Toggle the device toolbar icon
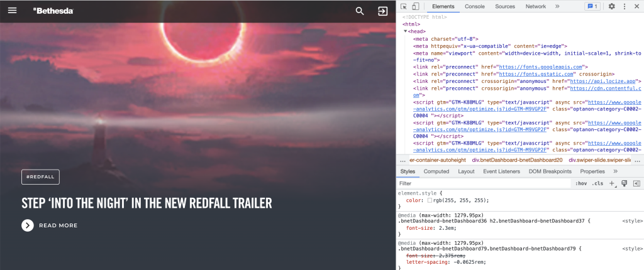The height and width of the screenshot is (270, 644). pyautogui.click(x=415, y=6)
